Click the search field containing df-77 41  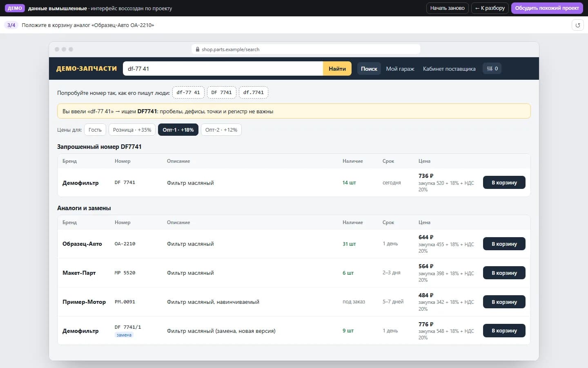click(x=223, y=69)
